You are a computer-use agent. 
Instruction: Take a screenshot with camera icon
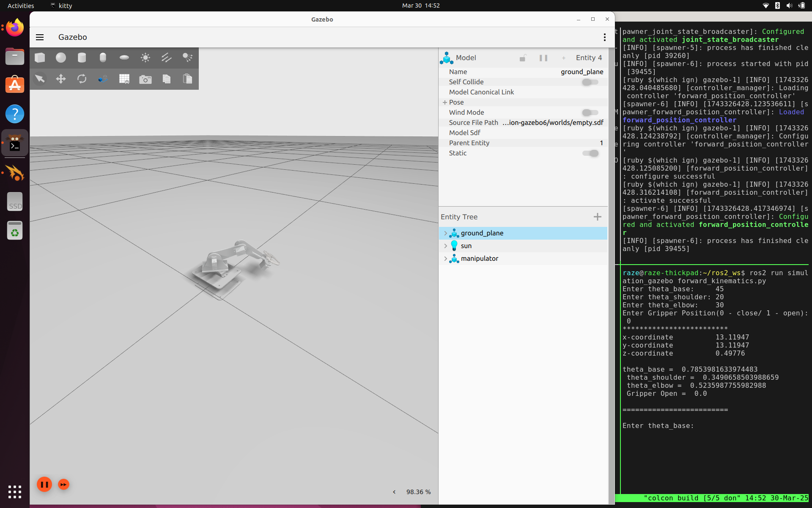(145, 79)
